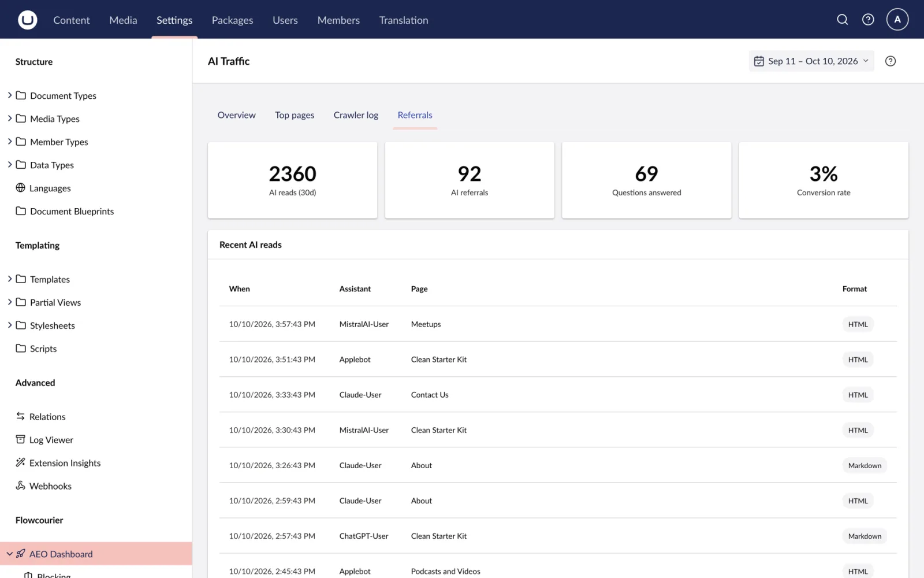Click the calendar icon in date picker
This screenshot has width=924, height=578.
point(759,61)
